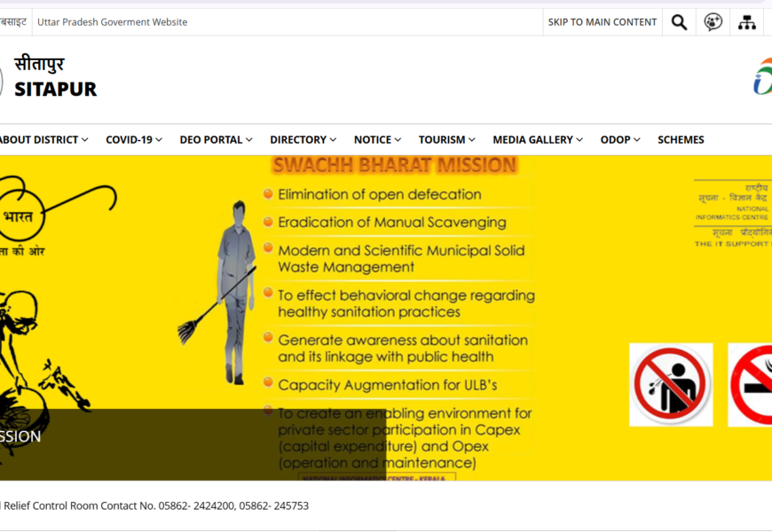Screen dimensions: 772x532
Task: Expand the COVID-19 dropdown menu
Action: pyautogui.click(x=134, y=139)
